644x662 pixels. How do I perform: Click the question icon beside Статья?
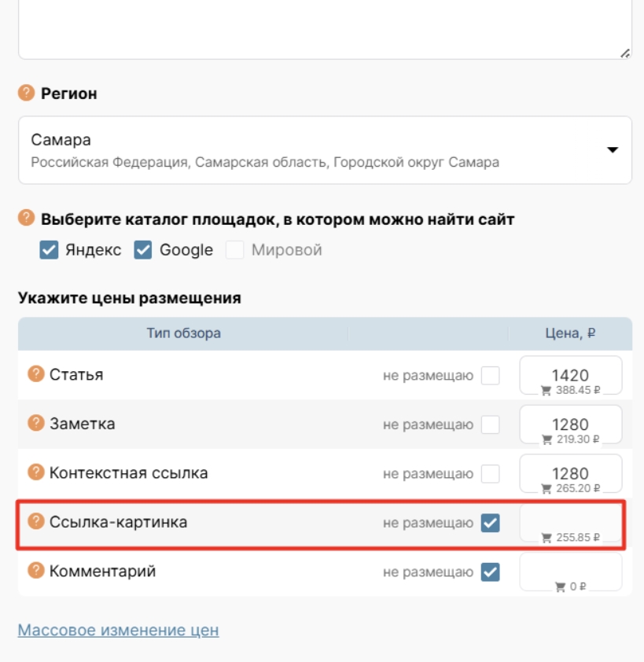35,374
